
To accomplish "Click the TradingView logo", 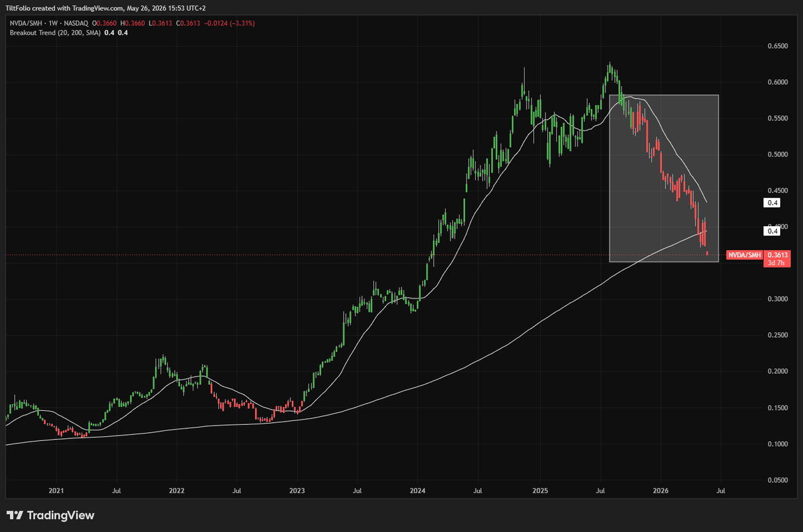I will 50,515.
